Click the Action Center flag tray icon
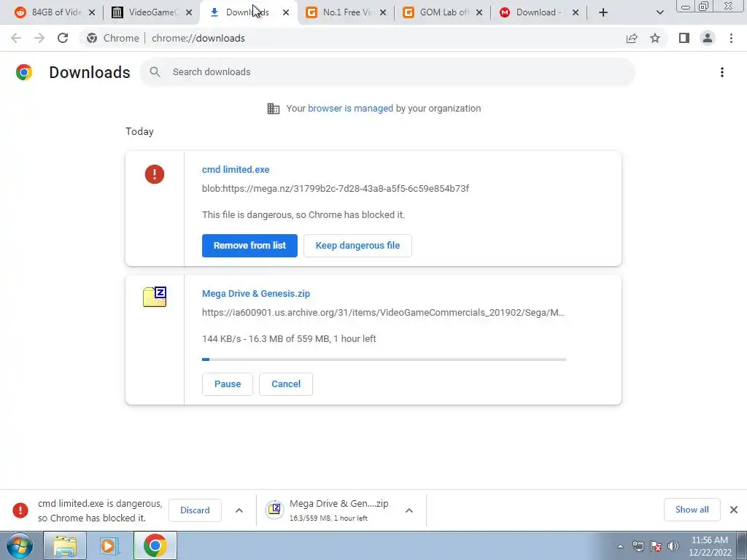Screen dimensions: 747x560 click(x=656, y=546)
